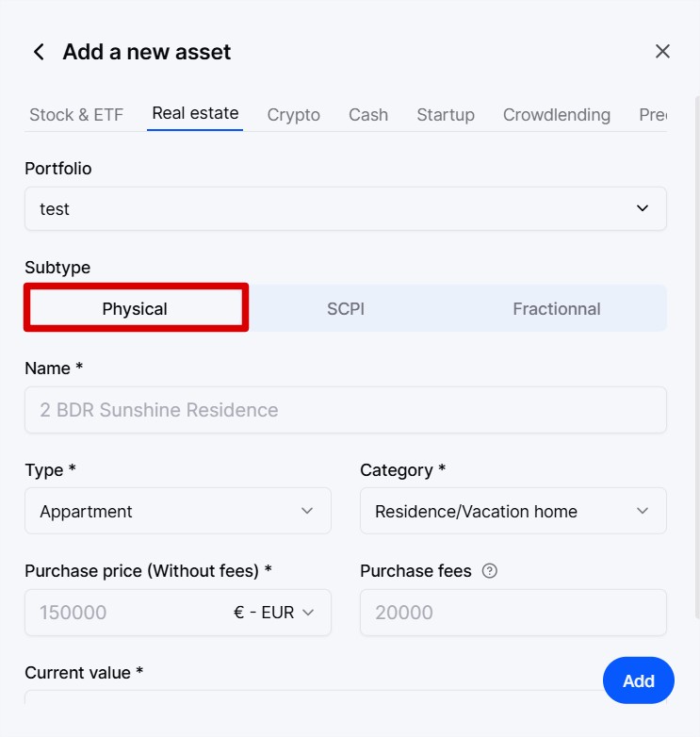Click the Purchase price amount field
Image resolution: width=700 pixels, height=737 pixels.
(127, 613)
